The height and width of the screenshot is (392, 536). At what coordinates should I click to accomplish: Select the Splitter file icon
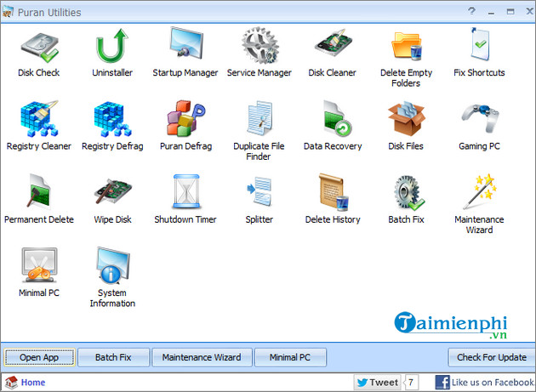(259, 191)
